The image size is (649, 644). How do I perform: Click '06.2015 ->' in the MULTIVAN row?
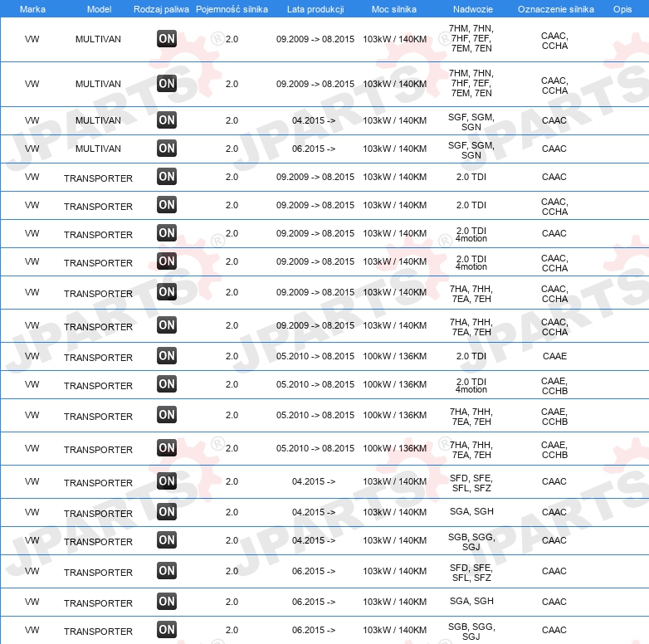(x=314, y=149)
